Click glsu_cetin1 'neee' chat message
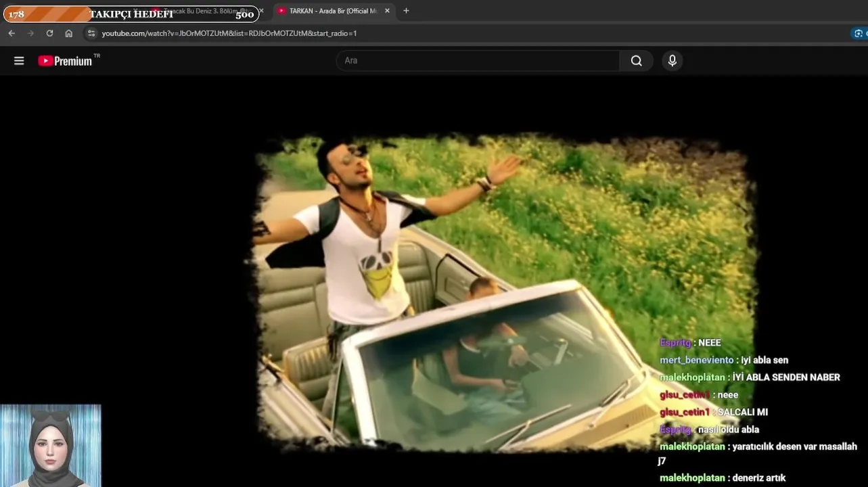 [x=728, y=394]
